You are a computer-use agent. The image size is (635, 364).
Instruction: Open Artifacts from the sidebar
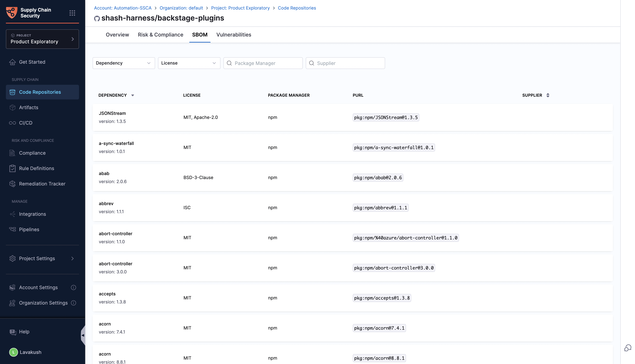[28, 108]
